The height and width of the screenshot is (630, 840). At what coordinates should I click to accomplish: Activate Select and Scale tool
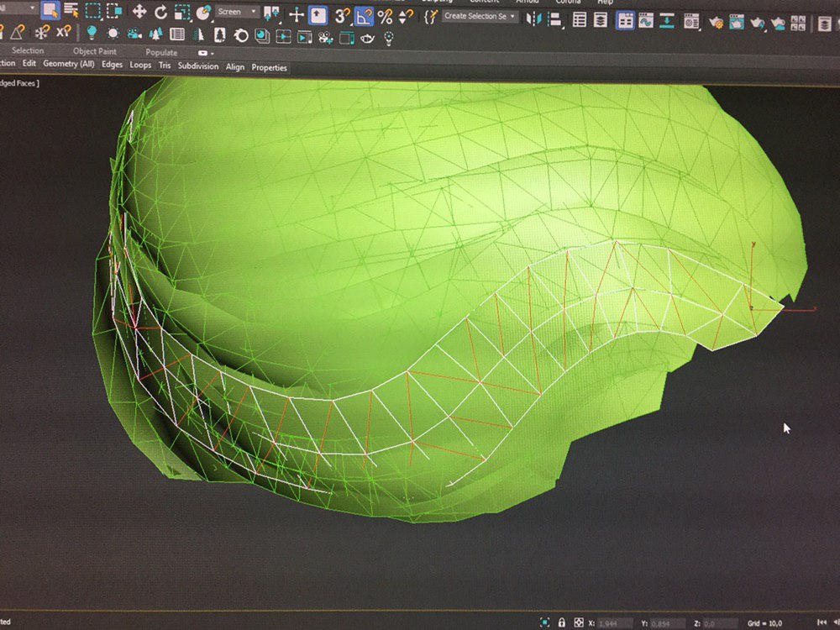coord(182,12)
